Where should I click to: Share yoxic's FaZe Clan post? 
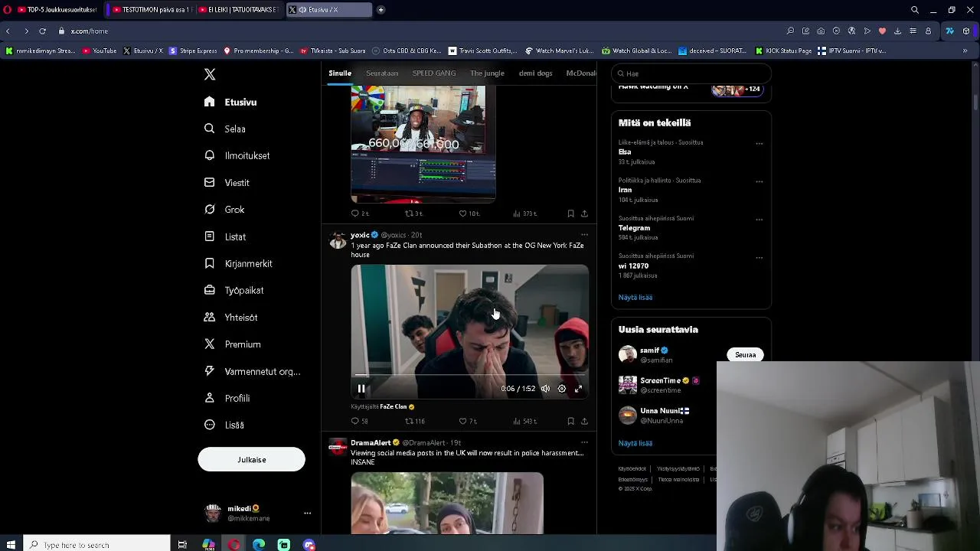(x=584, y=421)
